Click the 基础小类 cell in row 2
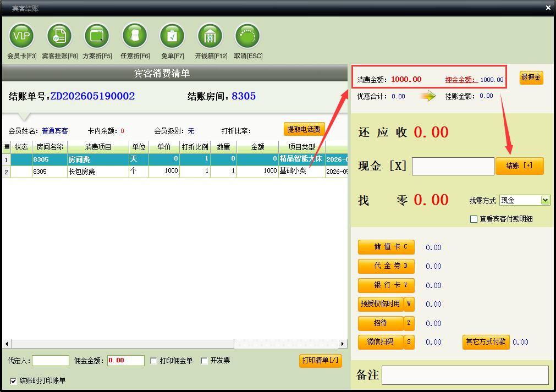This screenshot has width=556, height=392. tap(302, 171)
